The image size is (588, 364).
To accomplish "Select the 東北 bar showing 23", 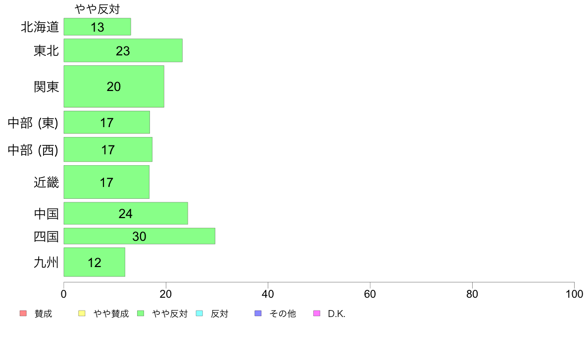I will pyautogui.click(x=123, y=50).
